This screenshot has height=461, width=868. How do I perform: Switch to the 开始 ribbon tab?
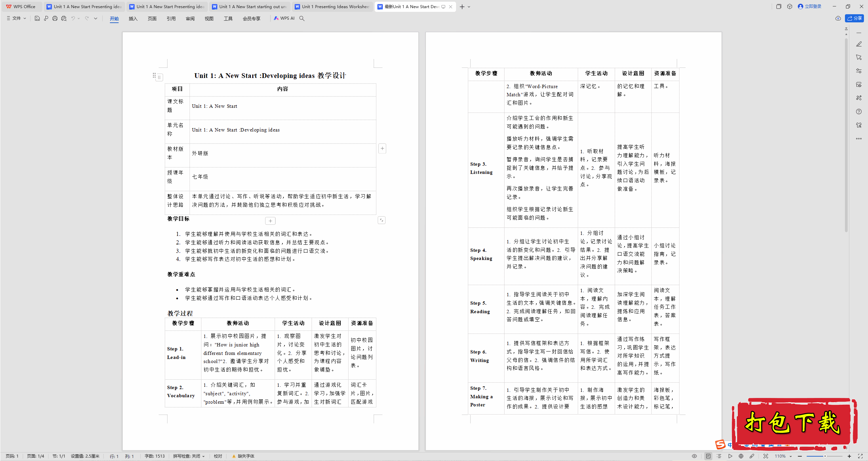(x=114, y=19)
